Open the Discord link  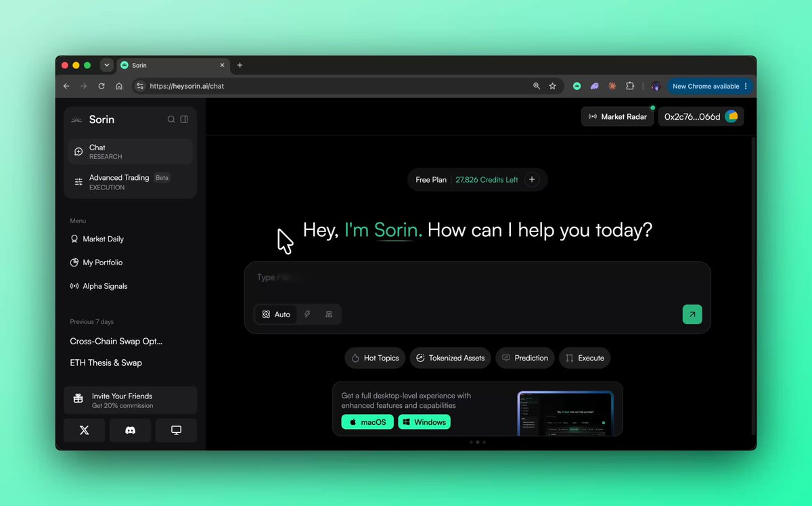pos(131,430)
